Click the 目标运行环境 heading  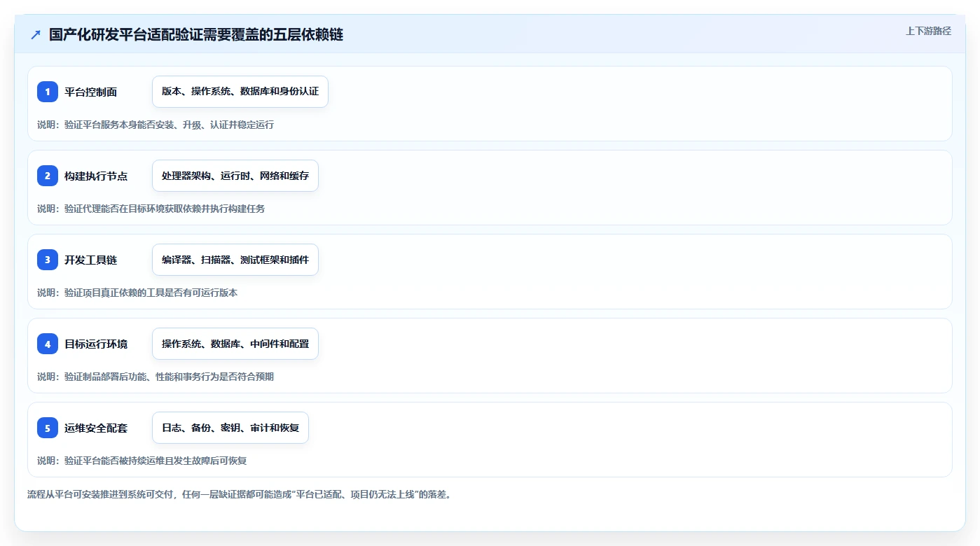(x=96, y=344)
